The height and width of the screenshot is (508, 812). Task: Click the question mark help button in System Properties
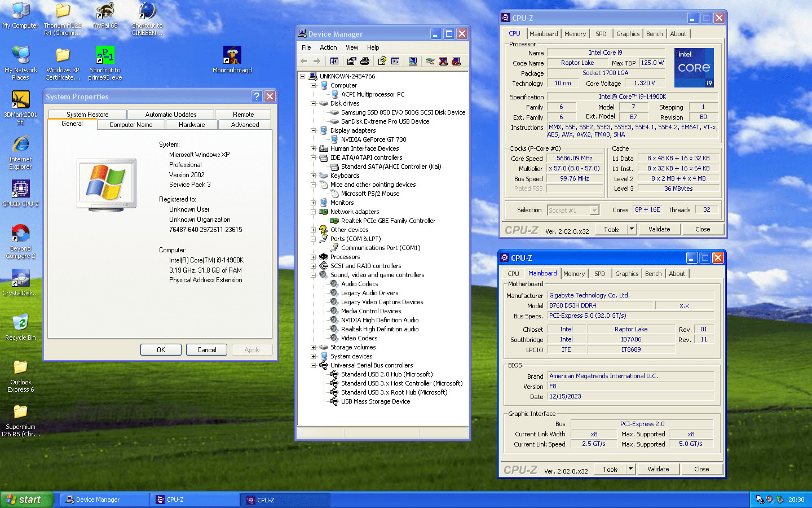pyautogui.click(x=257, y=97)
